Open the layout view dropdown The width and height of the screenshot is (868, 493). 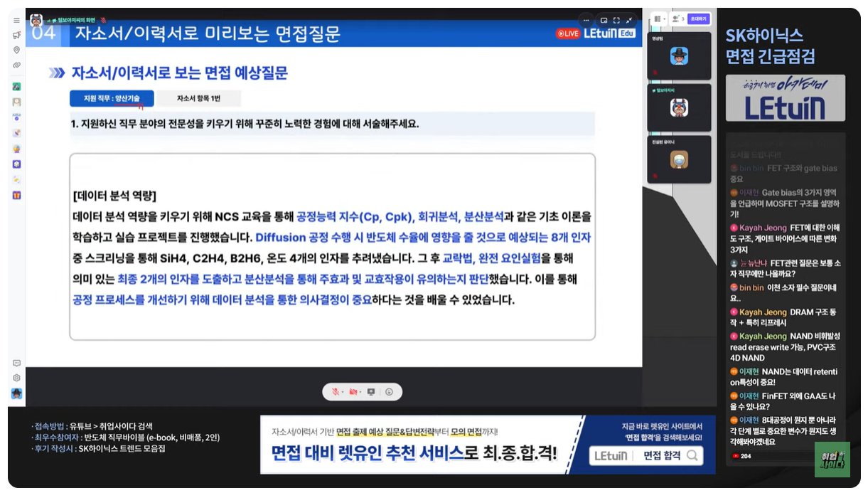tap(659, 19)
